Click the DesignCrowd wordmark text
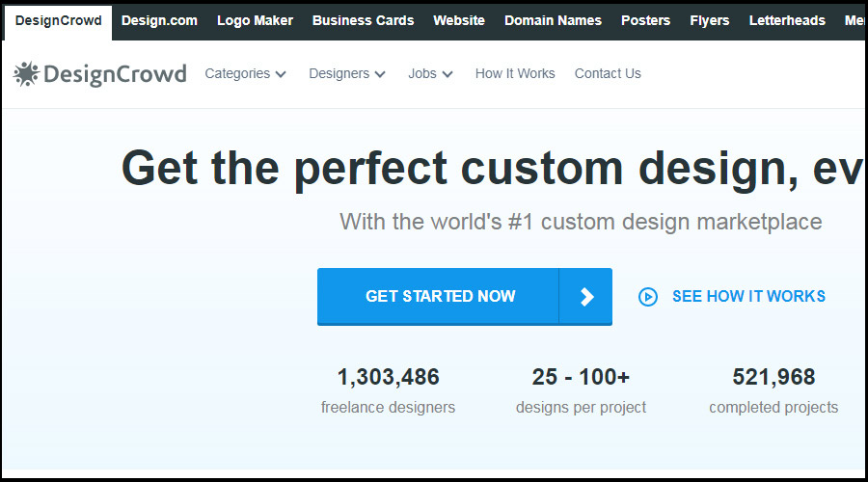Image resolution: width=868 pixels, height=482 pixels. tap(115, 74)
